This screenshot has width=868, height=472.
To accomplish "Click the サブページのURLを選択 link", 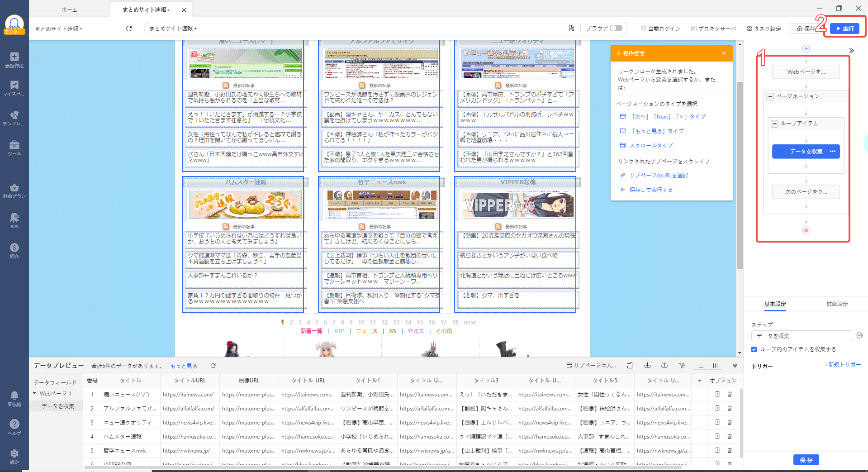I will click(658, 176).
